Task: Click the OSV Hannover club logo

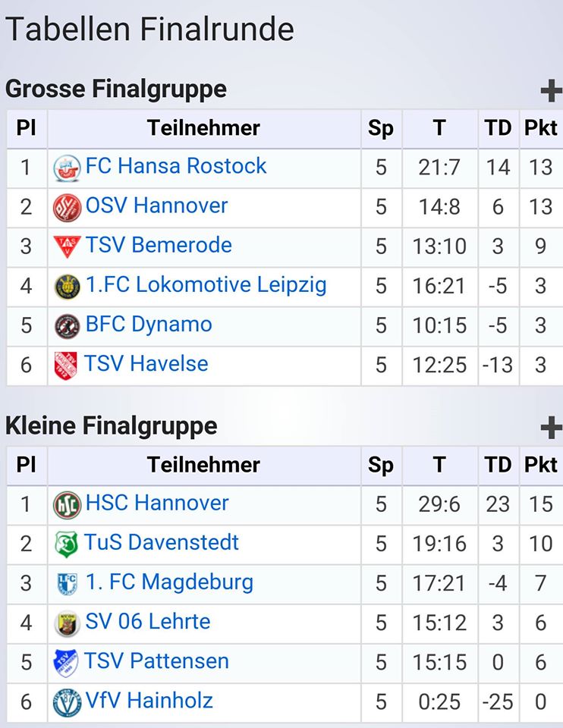Action: 68,208
